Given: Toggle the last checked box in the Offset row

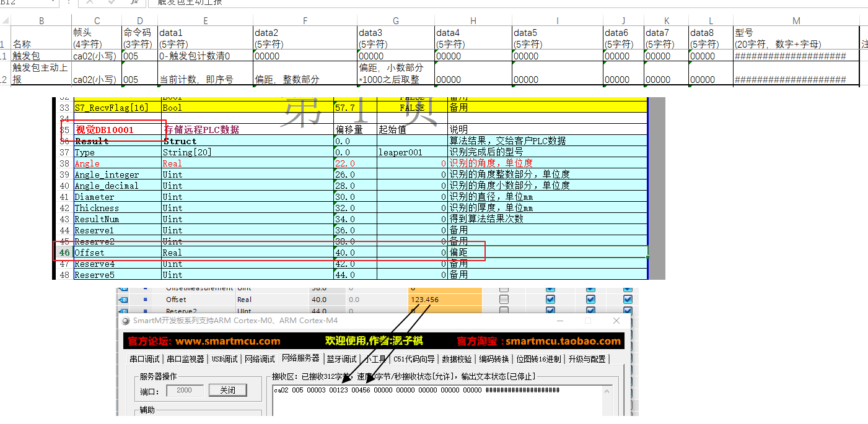Looking at the screenshot, I should pos(628,300).
